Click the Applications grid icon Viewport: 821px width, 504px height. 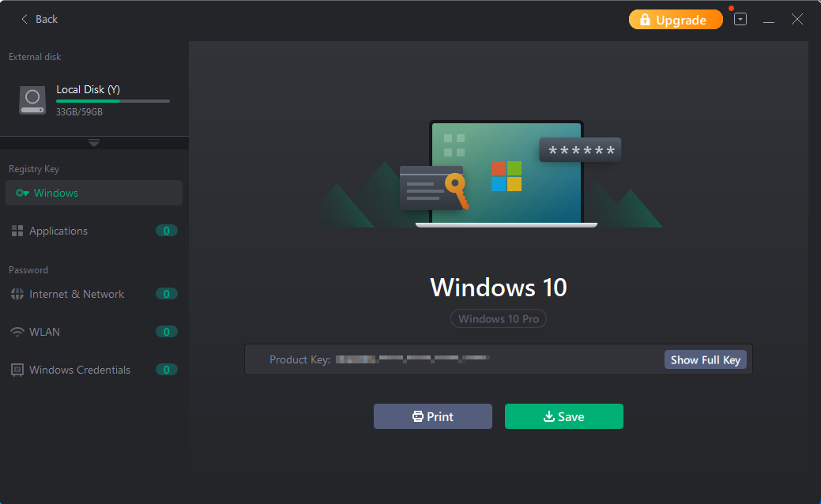coord(17,231)
